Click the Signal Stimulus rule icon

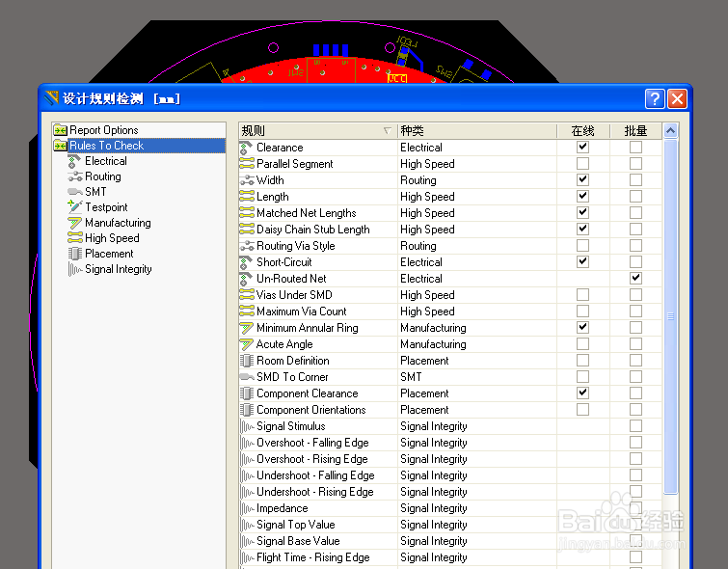pyautogui.click(x=247, y=426)
